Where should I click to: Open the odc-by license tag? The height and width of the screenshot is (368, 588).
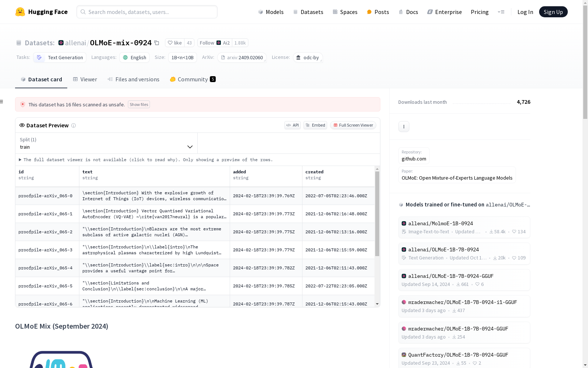308,57
